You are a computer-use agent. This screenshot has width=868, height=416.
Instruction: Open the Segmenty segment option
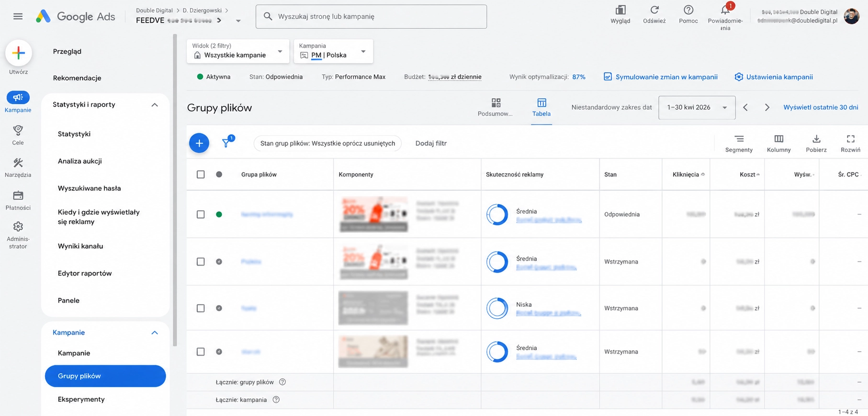739,143
